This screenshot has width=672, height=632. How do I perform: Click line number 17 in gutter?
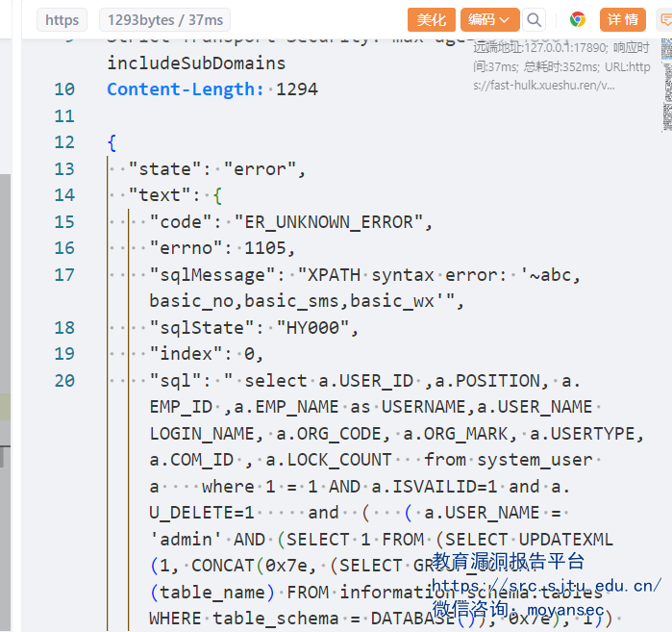(x=64, y=275)
